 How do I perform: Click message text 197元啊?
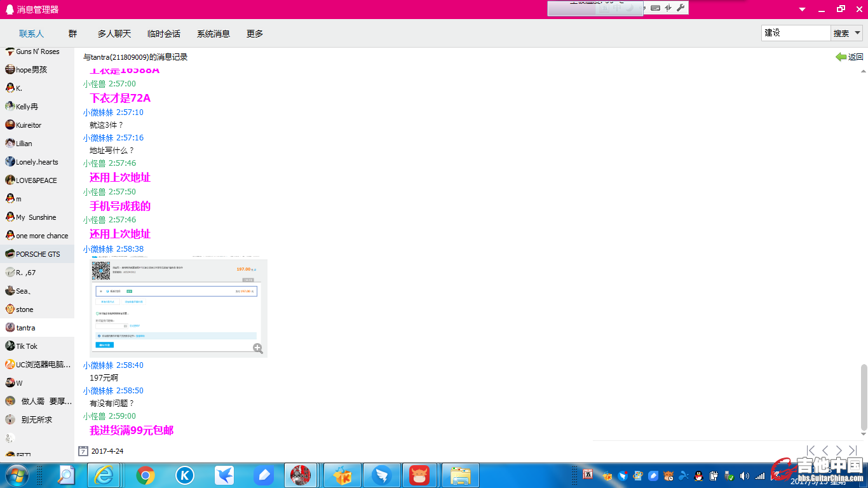pyautogui.click(x=104, y=378)
